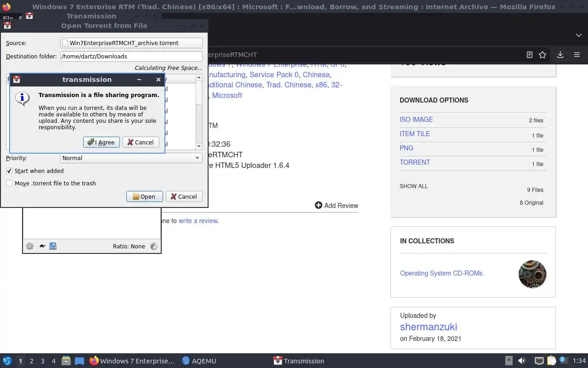
Task: Open the Trad. Chinese topic link
Action: coord(288,85)
